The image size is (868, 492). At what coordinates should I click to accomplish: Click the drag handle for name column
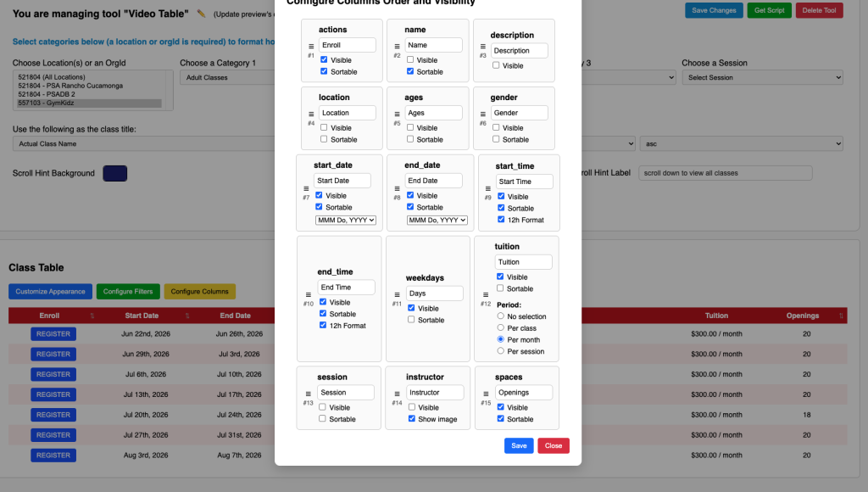click(x=397, y=46)
